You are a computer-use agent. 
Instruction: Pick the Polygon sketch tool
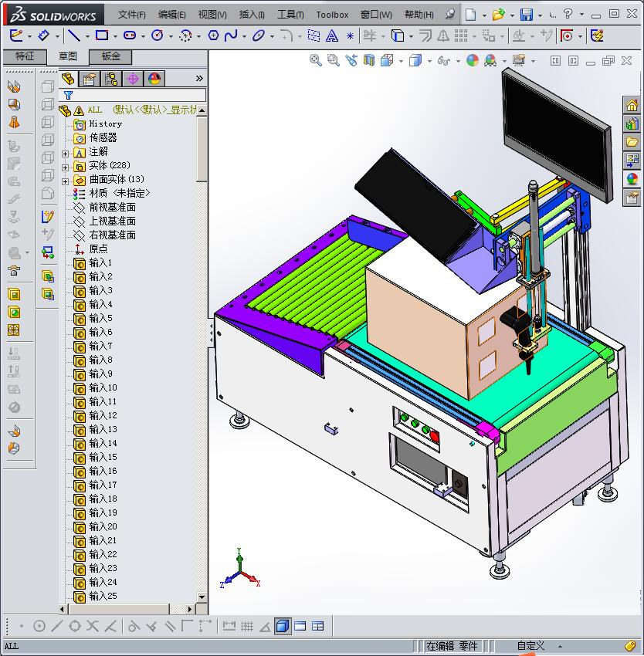click(x=213, y=35)
